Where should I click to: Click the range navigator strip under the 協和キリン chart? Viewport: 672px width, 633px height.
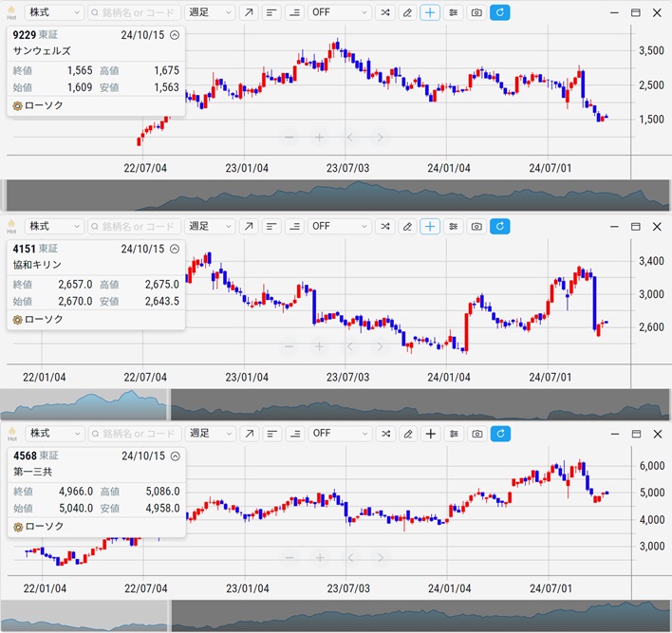pos(418,404)
